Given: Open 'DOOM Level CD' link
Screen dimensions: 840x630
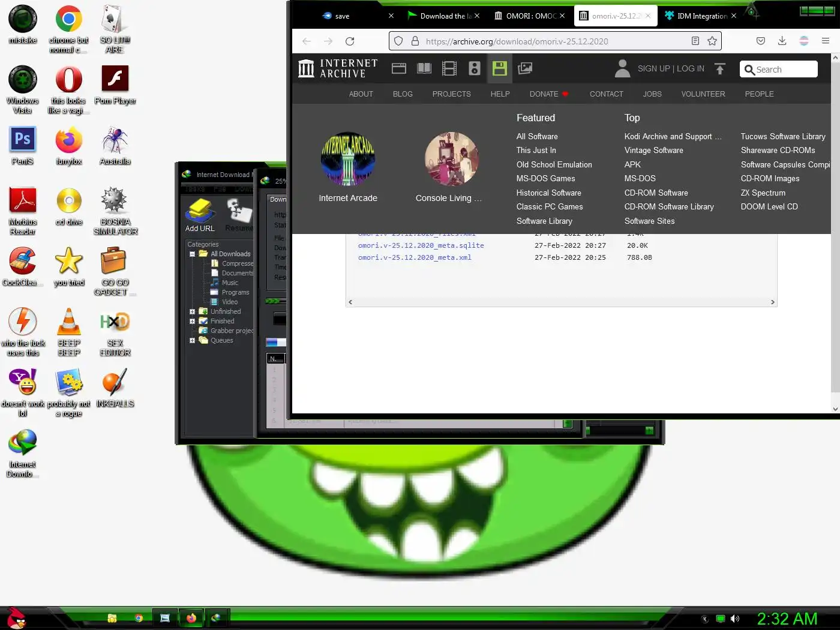Looking at the screenshot, I should point(769,207).
